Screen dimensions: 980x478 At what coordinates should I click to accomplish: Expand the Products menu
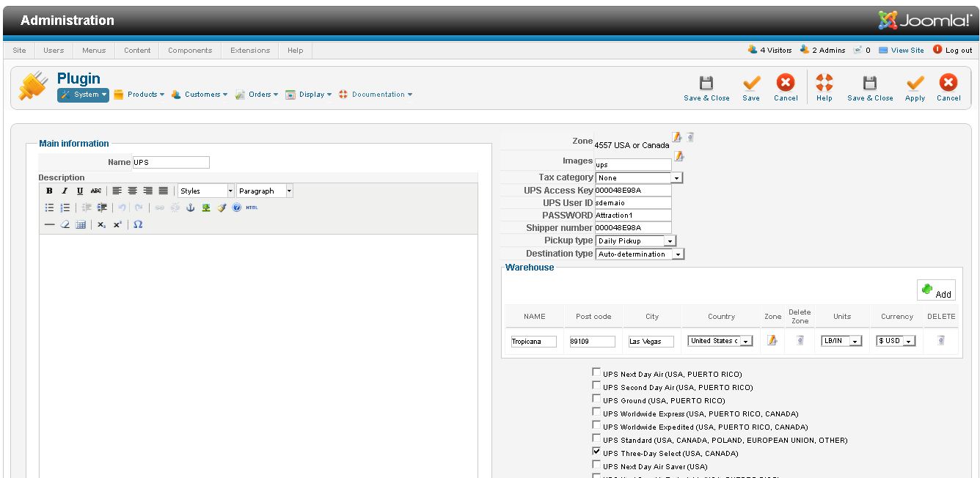pyautogui.click(x=139, y=95)
